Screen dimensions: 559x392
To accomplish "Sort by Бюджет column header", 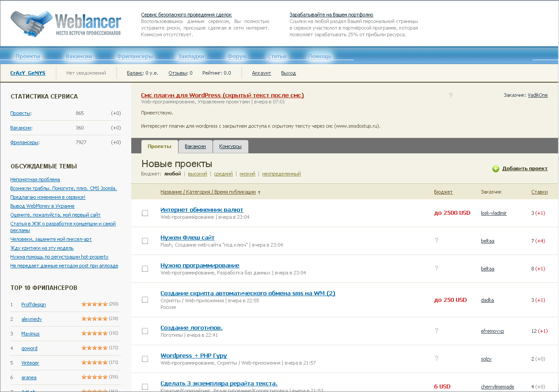I will point(443,192).
